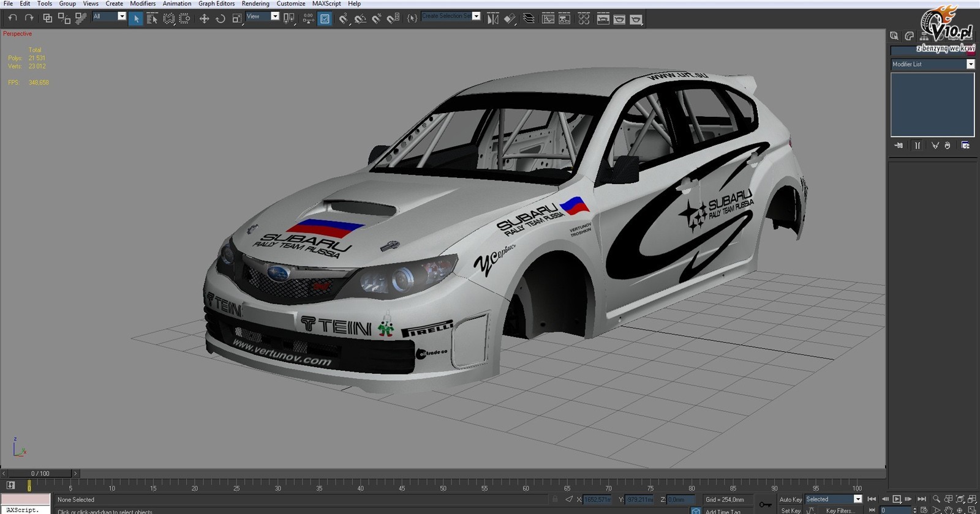The image size is (980, 514).
Task: Click the Mirror tool icon
Action: coord(492,19)
